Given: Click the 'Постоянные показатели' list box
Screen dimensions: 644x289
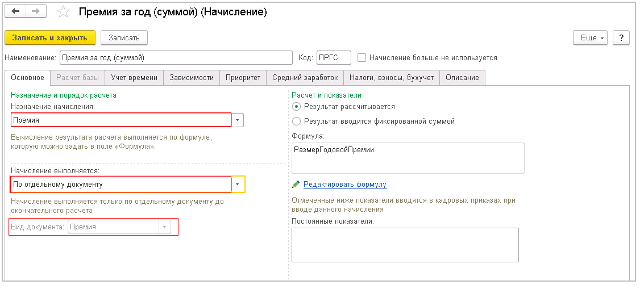Looking at the screenshot, I should 405,245.
